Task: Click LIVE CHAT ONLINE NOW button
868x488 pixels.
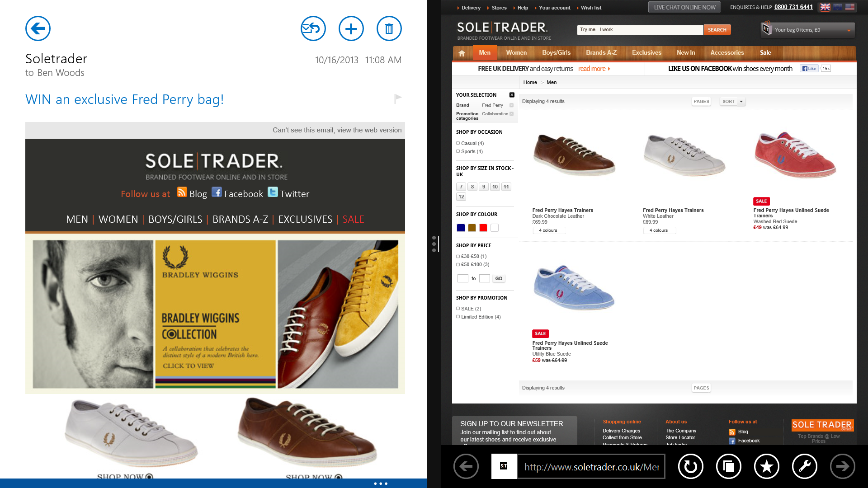Action: pos(684,7)
